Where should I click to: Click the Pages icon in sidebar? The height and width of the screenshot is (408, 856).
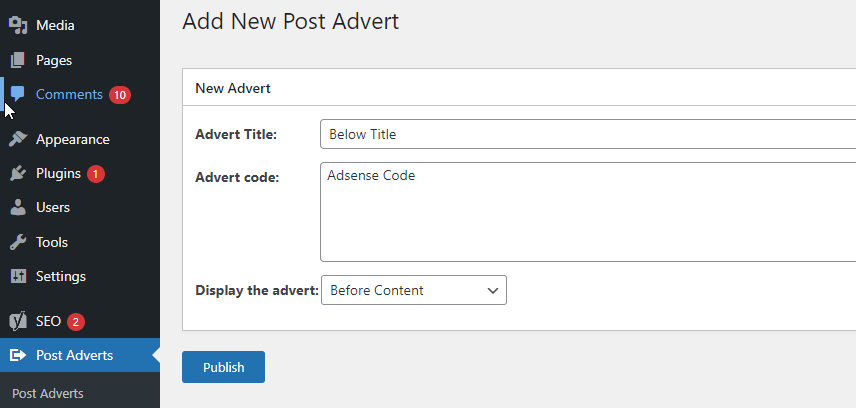[x=17, y=60]
